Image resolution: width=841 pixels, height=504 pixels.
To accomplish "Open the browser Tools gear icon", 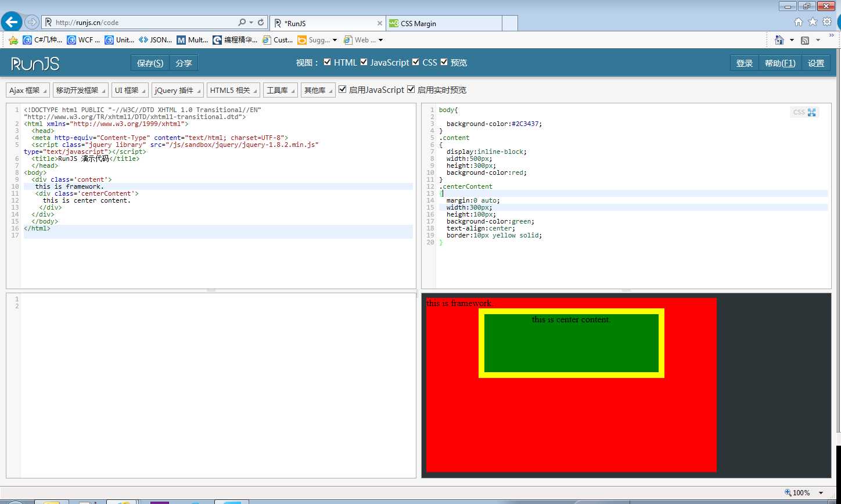I will (x=826, y=22).
